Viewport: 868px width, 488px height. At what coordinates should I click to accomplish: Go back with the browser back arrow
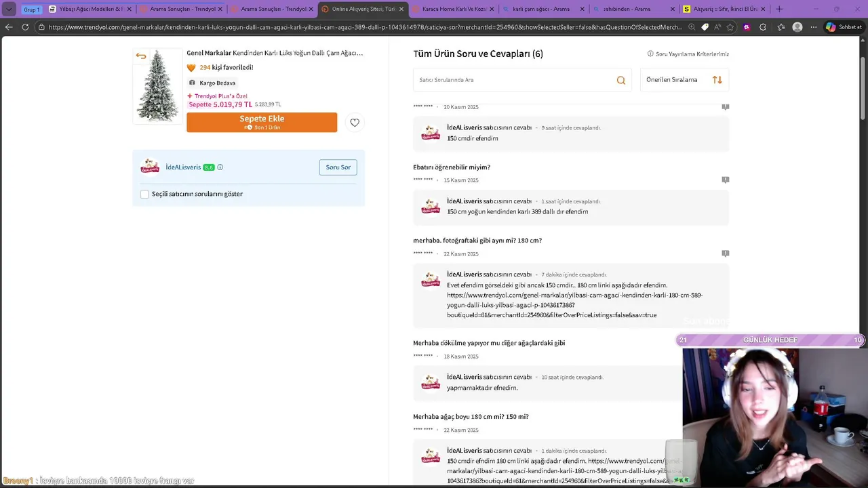(9, 27)
